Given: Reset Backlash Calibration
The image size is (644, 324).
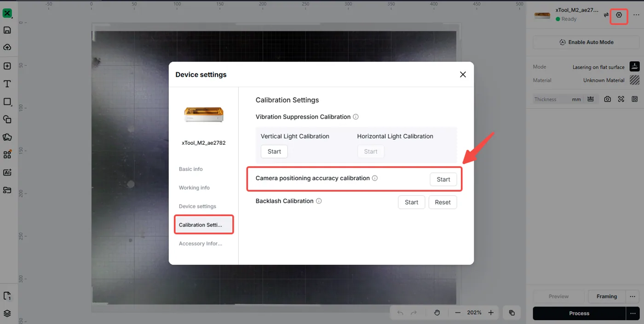Looking at the screenshot, I should click(x=443, y=202).
